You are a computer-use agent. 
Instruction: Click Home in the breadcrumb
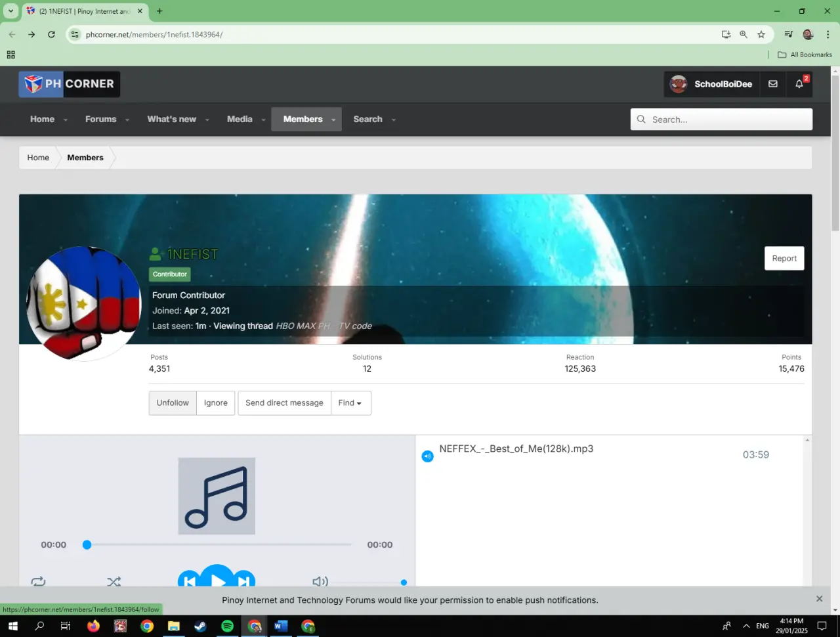38,158
